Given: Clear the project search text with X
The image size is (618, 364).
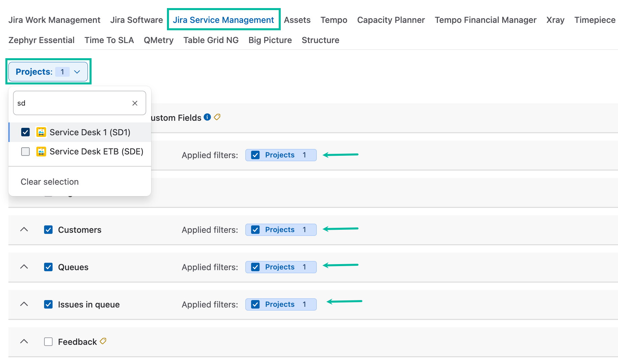Looking at the screenshot, I should (x=135, y=103).
